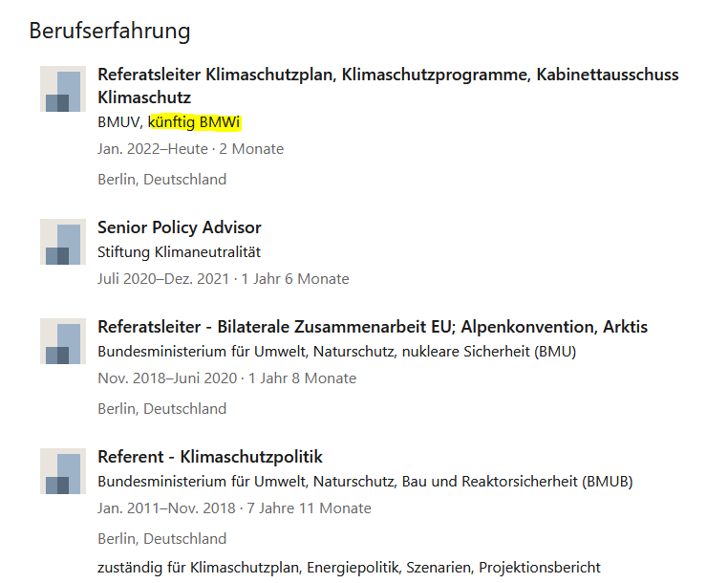Click logo beside Referent Klimaschutzpolitik entry
This screenshot has width=728, height=583.
pos(63,471)
